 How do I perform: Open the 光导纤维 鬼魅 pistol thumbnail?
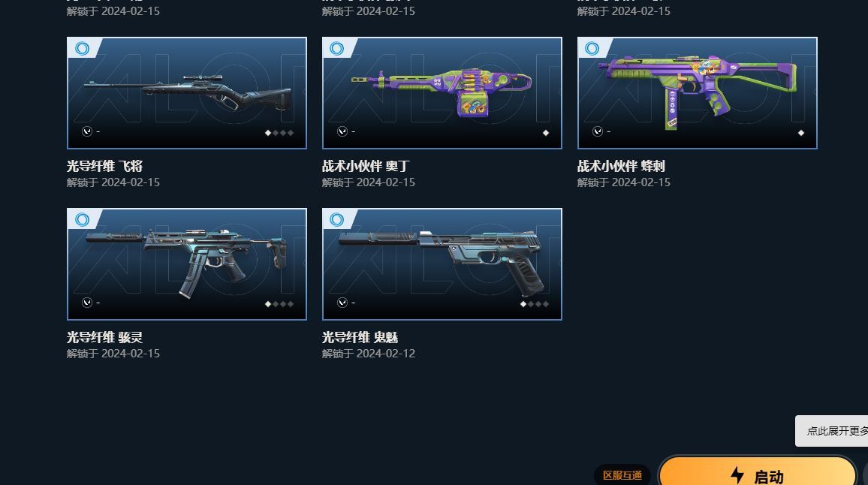pos(442,264)
